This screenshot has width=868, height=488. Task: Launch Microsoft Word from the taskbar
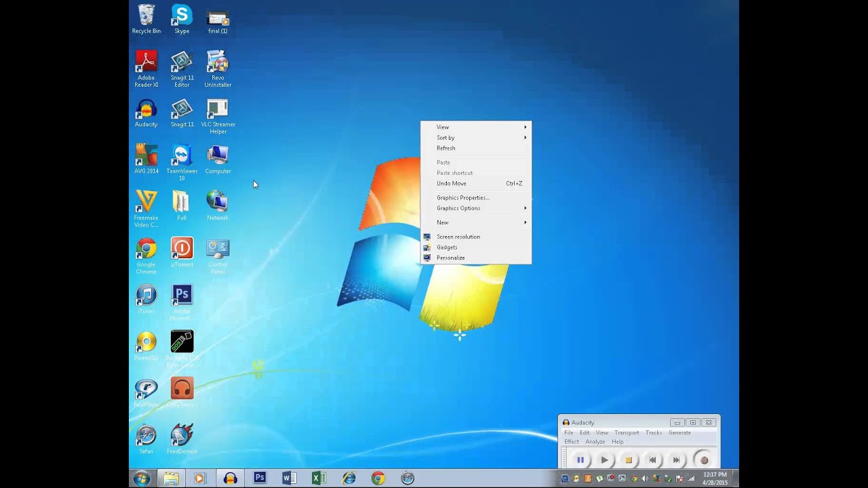click(x=289, y=478)
